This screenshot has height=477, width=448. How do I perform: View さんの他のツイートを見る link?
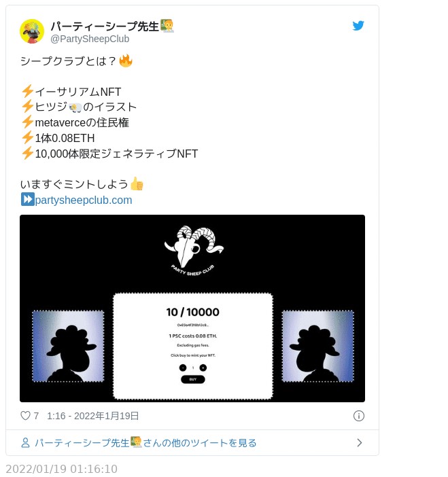(x=200, y=443)
